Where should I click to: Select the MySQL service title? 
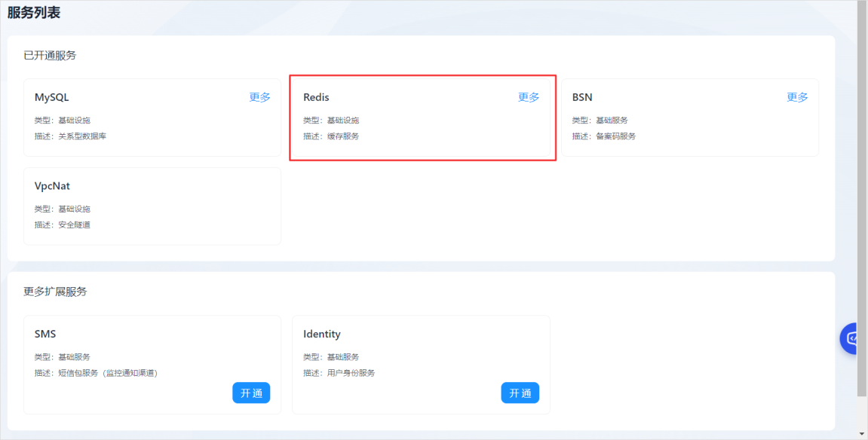coord(52,97)
